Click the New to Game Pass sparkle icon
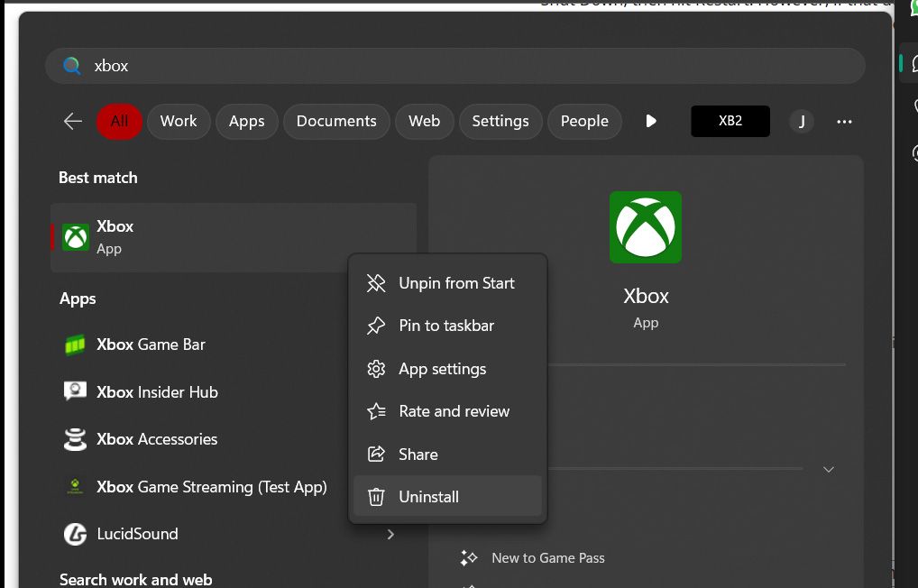The width and height of the screenshot is (918, 588). tap(469, 557)
